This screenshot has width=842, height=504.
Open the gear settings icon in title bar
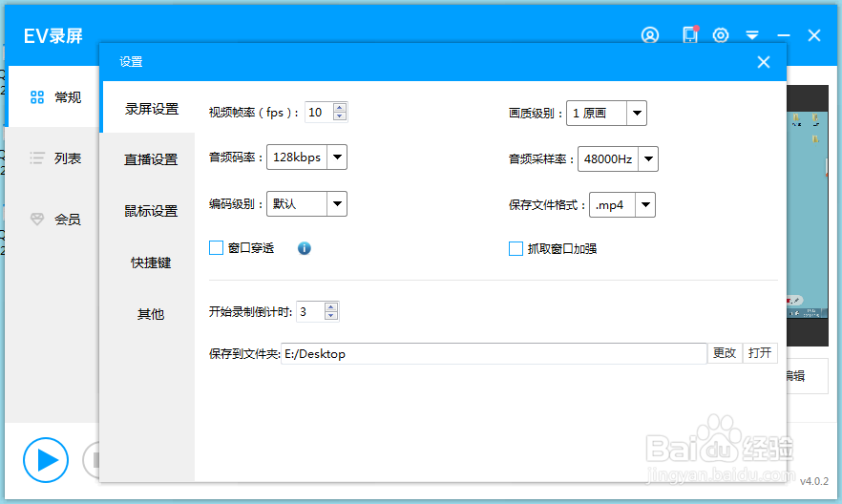(x=721, y=35)
